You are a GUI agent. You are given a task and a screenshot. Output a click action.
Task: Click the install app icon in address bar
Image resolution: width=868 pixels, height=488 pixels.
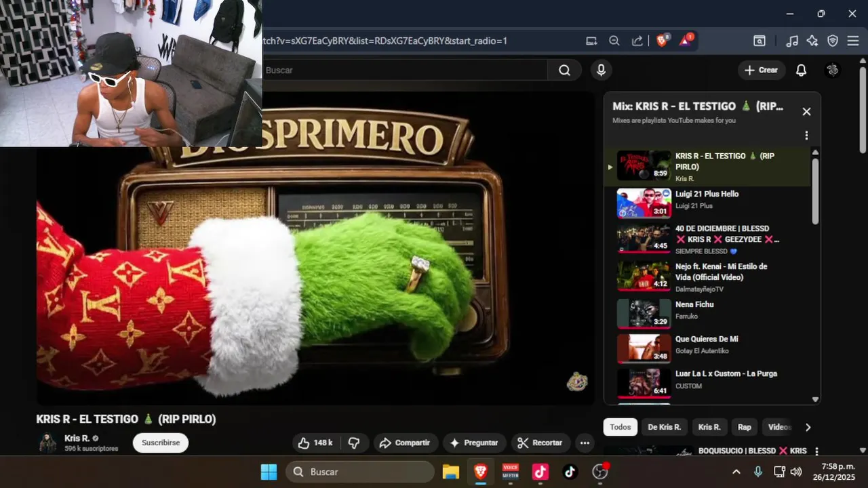[x=591, y=41]
